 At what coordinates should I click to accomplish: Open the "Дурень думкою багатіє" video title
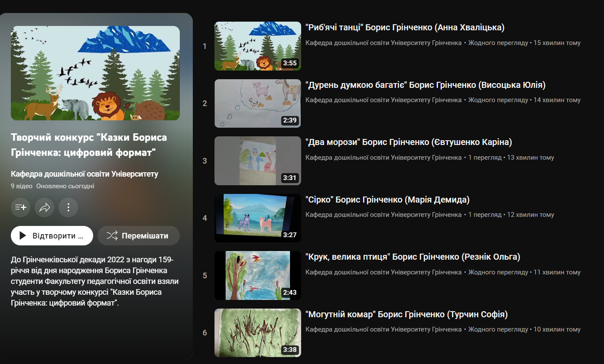coord(425,85)
